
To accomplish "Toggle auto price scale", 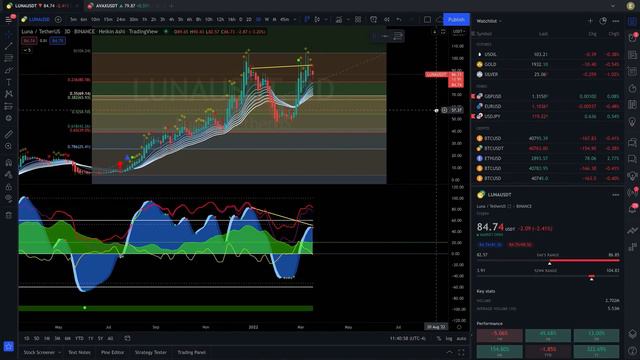I will [x=461, y=338].
